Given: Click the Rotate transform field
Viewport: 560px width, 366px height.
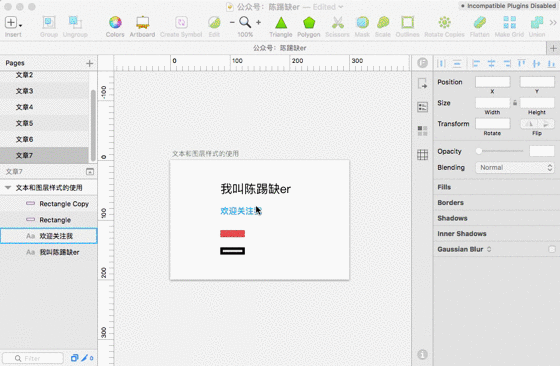Looking at the screenshot, I should pos(492,124).
